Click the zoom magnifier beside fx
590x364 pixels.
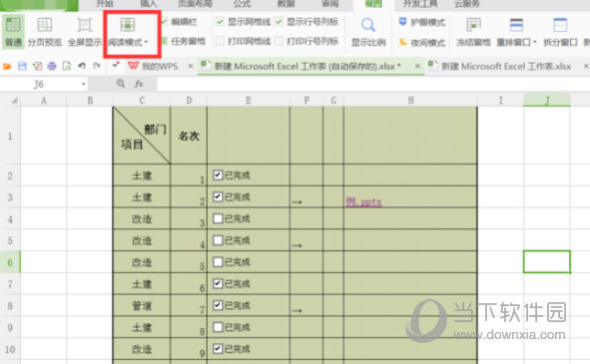121,84
